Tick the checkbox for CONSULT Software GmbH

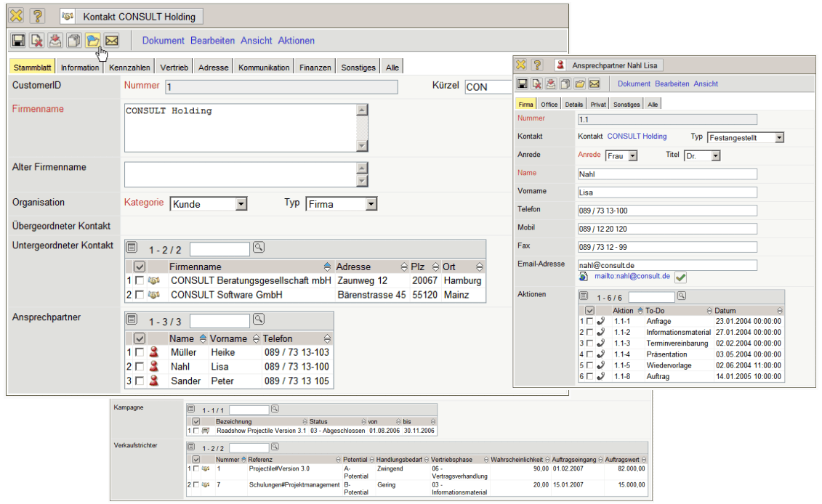139,296
